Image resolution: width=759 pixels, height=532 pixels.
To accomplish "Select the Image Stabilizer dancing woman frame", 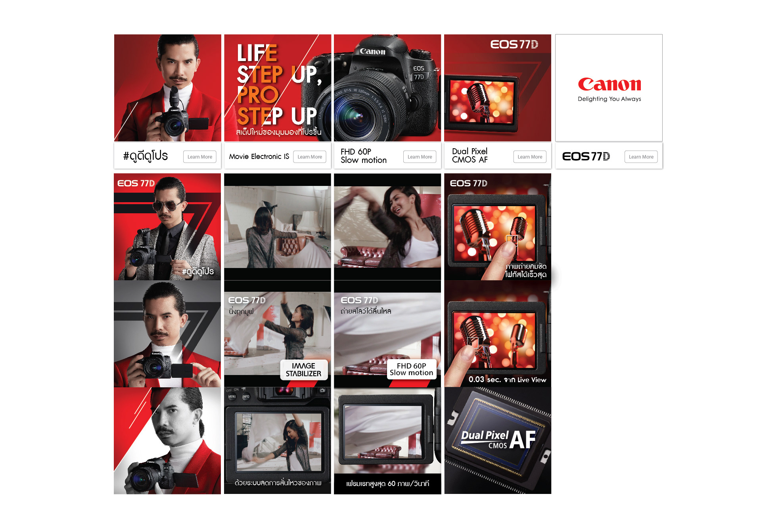I will 278,334.
